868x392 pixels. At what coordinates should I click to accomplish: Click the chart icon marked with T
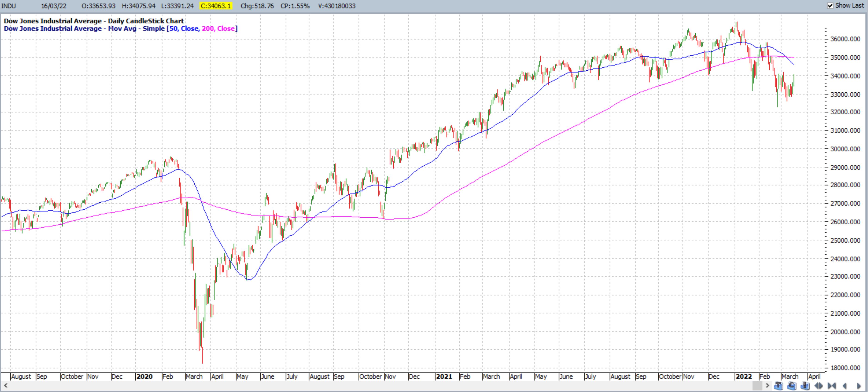pos(779,386)
